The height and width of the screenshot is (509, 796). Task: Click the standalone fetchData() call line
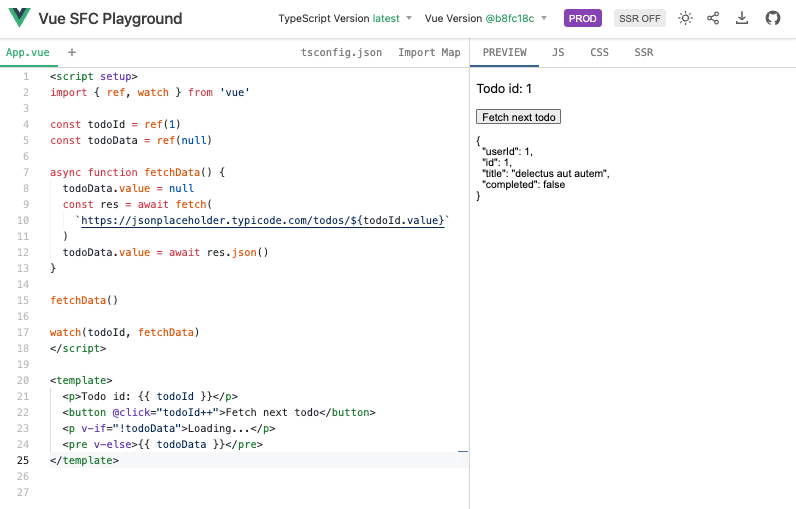(x=84, y=300)
